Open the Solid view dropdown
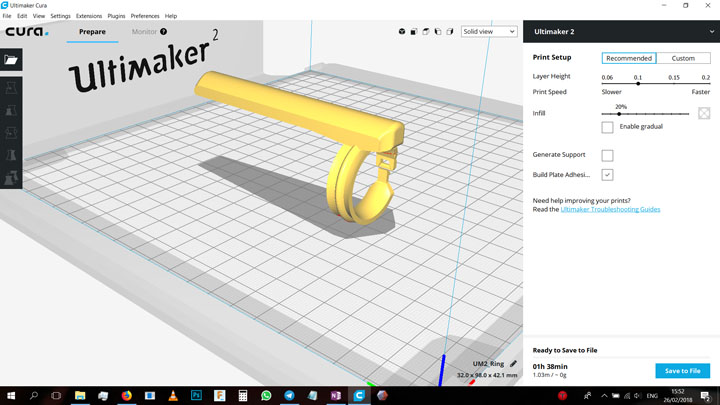The width and height of the screenshot is (720, 405). point(489,32)
